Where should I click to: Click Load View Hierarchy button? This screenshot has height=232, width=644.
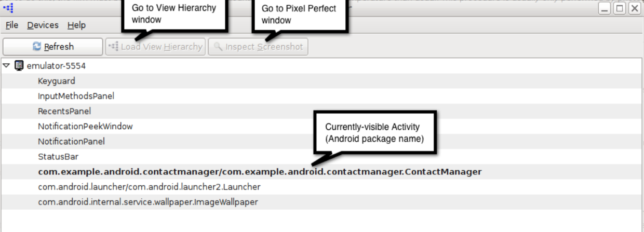tap(155, 47)
